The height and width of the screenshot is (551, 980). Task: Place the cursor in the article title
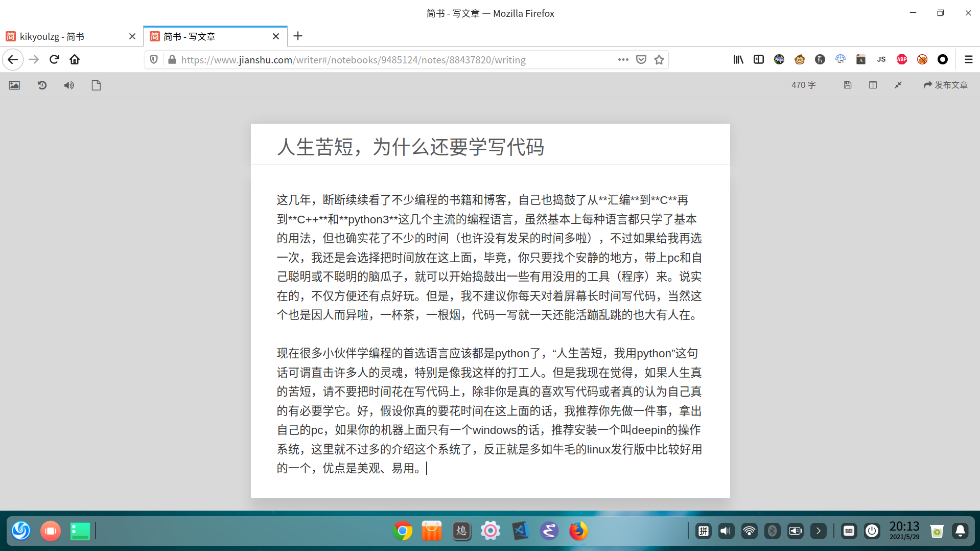tap(409, 148)
